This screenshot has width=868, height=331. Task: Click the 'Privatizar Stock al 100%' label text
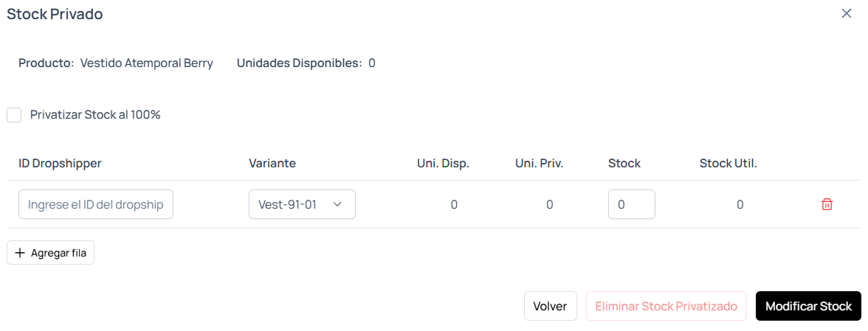tap(95, 116)
